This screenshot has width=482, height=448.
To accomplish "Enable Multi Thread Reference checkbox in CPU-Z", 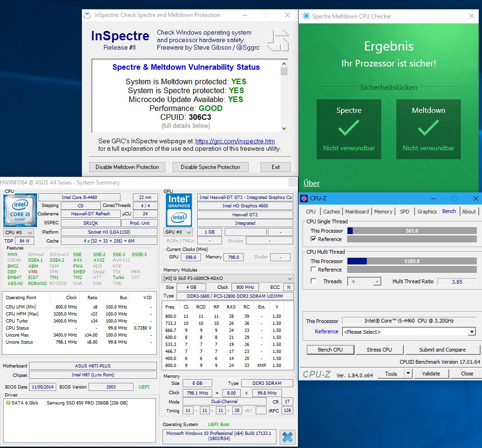I will [313, 269].
